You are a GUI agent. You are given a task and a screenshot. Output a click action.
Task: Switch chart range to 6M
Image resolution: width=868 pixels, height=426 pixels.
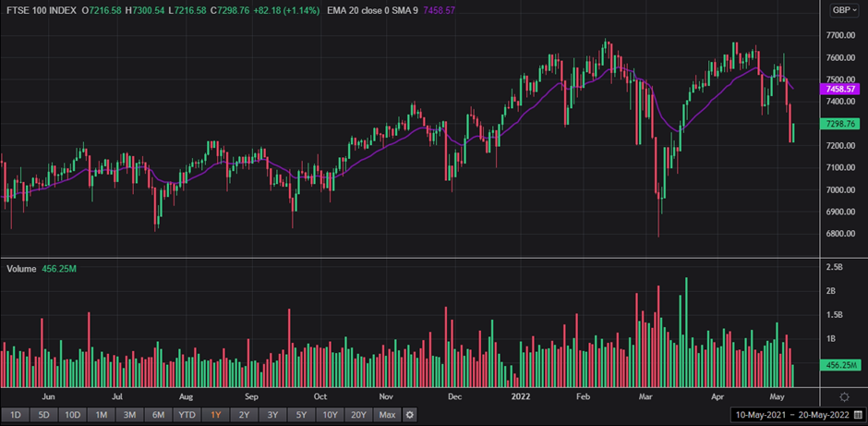point(158,414)
